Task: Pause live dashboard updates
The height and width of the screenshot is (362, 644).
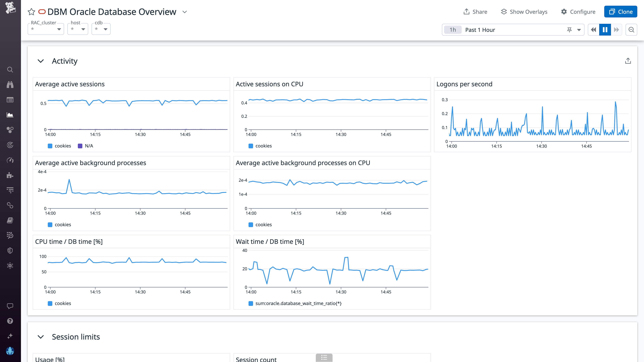Action: click(605, 29)
